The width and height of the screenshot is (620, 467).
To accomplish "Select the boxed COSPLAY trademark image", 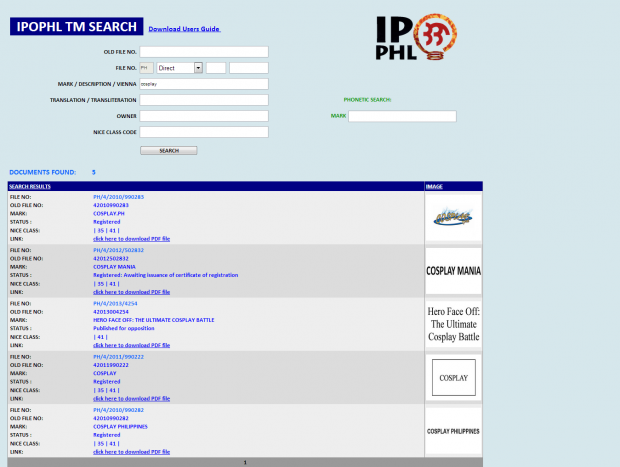I will coord(453,377).
